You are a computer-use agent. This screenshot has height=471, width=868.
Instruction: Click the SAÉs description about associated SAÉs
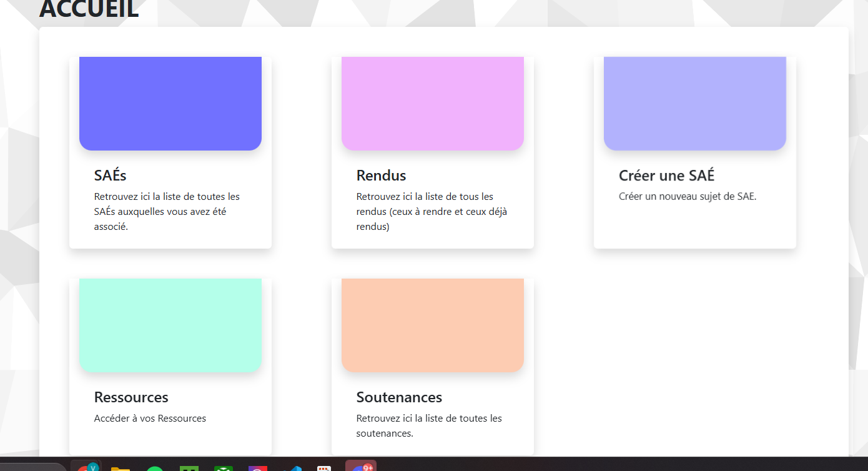coord(167,211)
